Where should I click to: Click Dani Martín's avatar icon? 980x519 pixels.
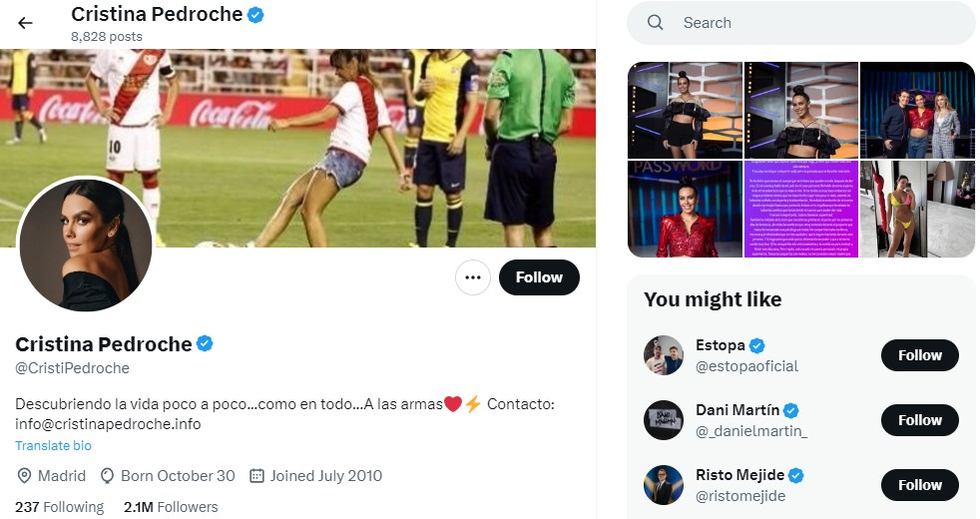click(x=664, y=420)
